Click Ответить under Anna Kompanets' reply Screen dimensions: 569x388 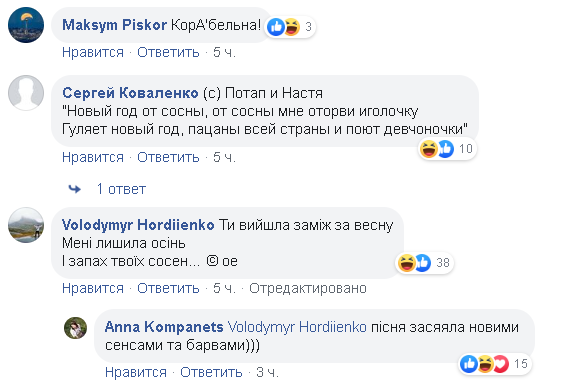tap(211, 372)
